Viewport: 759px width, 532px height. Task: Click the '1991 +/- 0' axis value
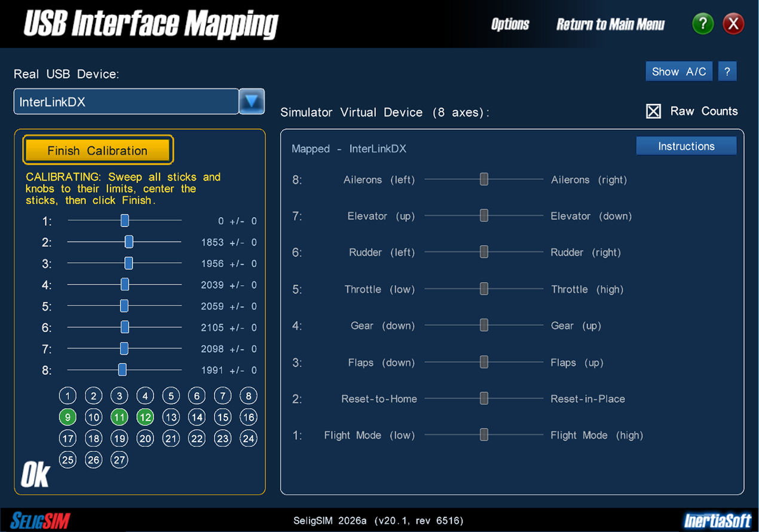(229, 371)
